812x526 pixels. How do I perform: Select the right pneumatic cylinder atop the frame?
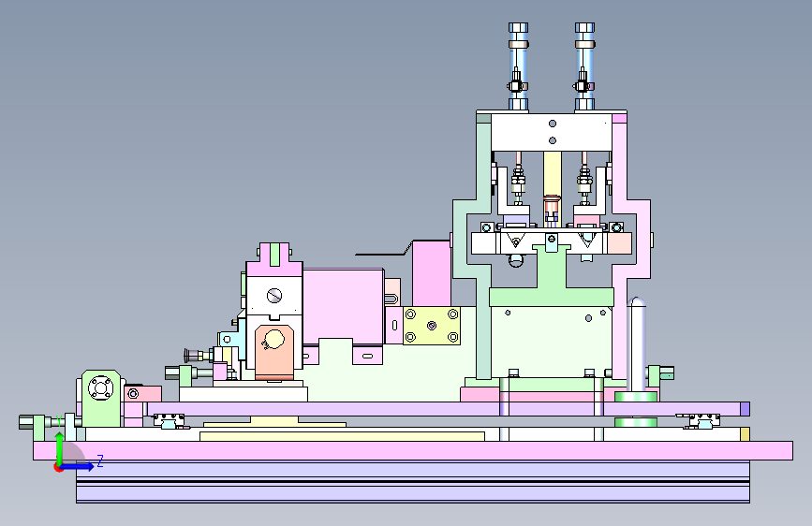[x=584, y=66]
